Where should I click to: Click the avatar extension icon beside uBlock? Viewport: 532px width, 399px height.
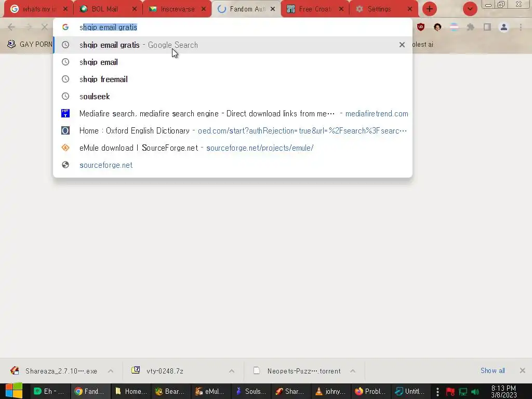[437, 27]
